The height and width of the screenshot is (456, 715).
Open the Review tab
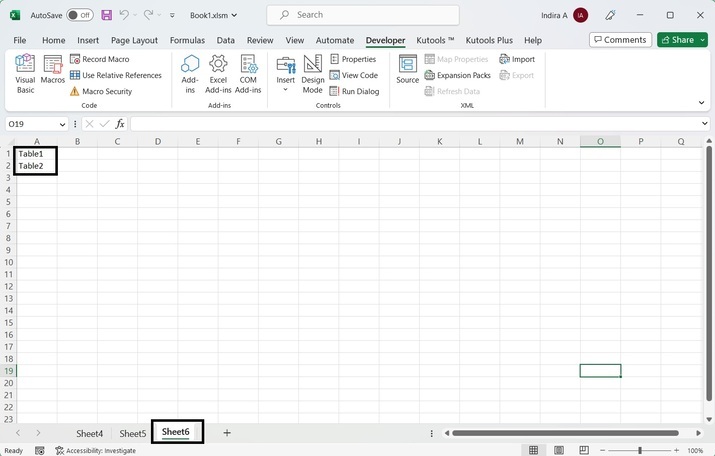pyautogui.click(x=260, y=40)
